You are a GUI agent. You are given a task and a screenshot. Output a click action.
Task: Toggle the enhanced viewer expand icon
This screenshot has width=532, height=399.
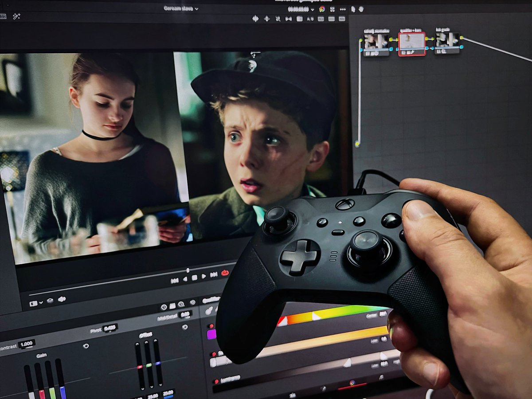tap(332, 9)
